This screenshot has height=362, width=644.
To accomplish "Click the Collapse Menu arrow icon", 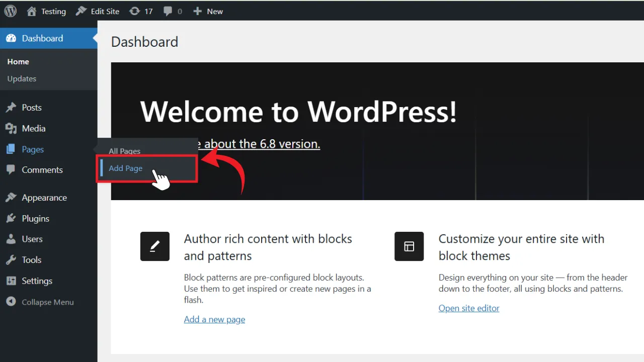I will coord(11,302).
